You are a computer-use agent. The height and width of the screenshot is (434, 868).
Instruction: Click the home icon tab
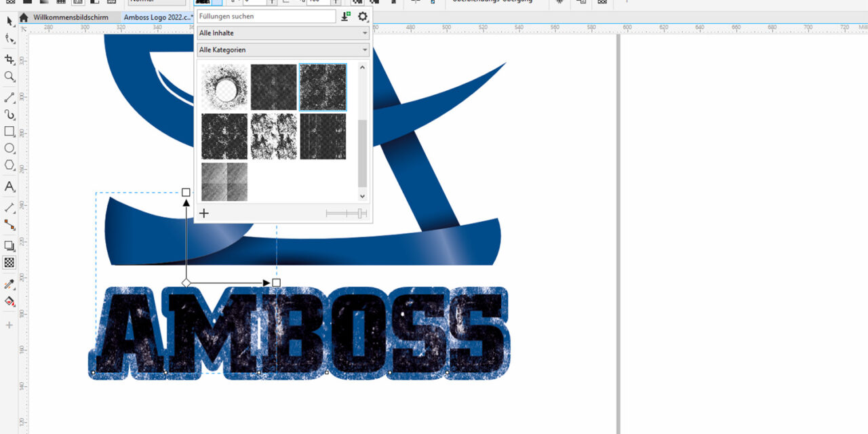point(24,18)
